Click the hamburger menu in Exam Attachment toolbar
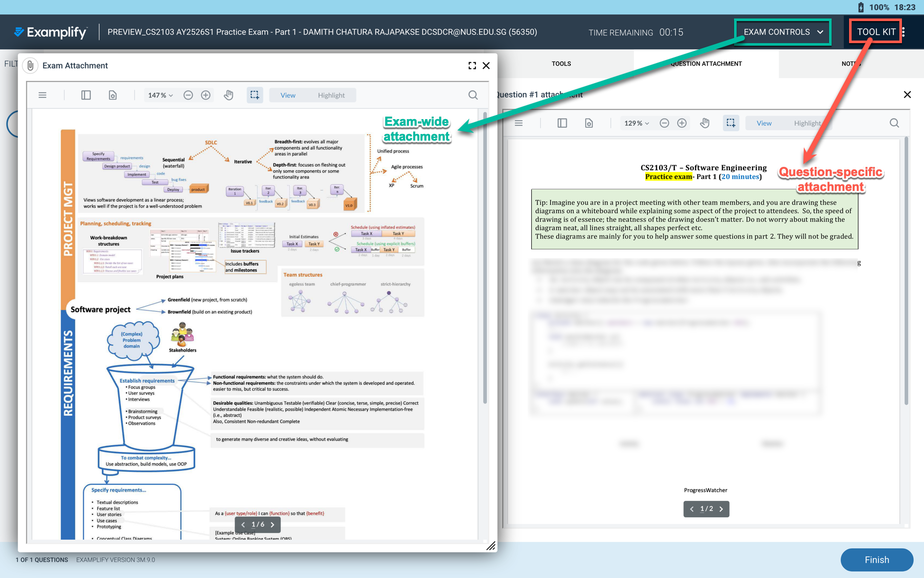The image size is (924, 578). tap(43, 95)
